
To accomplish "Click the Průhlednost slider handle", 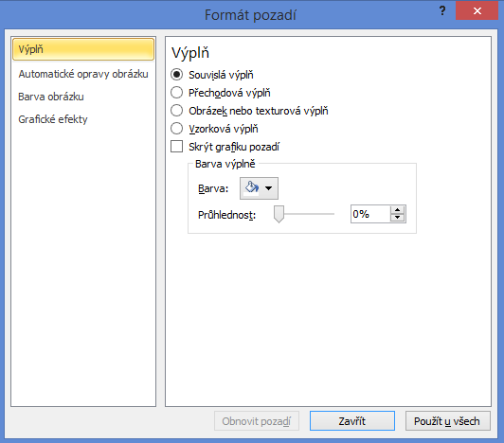I will click(279, 214).
